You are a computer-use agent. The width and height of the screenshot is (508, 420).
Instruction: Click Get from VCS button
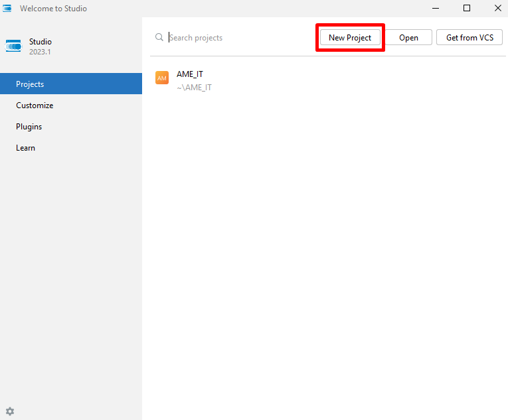(469, 38)
